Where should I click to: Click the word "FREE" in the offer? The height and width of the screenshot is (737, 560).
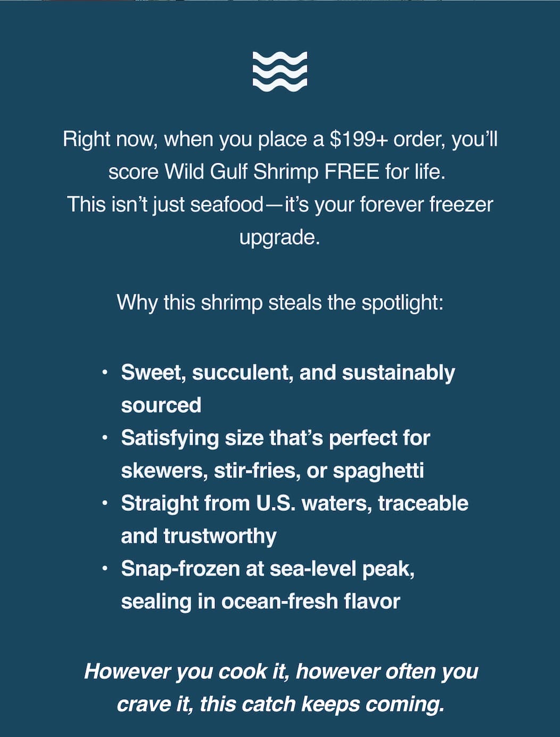click(352, 172)
